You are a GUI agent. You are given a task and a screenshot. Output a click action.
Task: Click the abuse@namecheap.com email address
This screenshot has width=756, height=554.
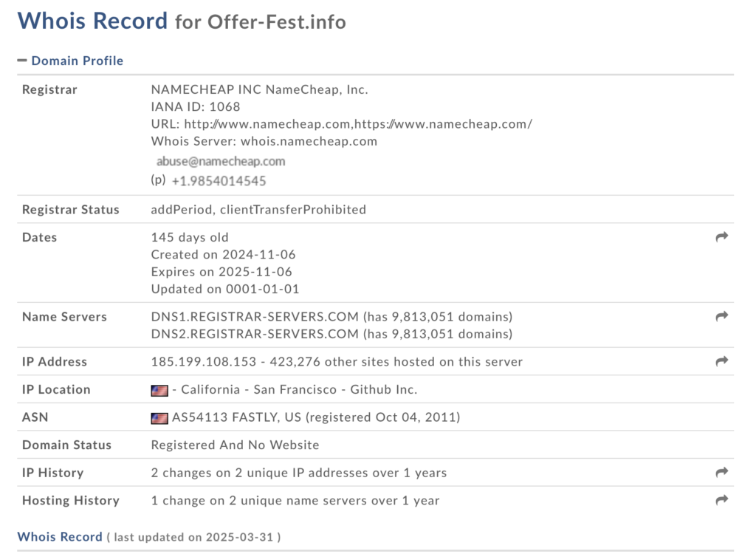click(220, 161)
